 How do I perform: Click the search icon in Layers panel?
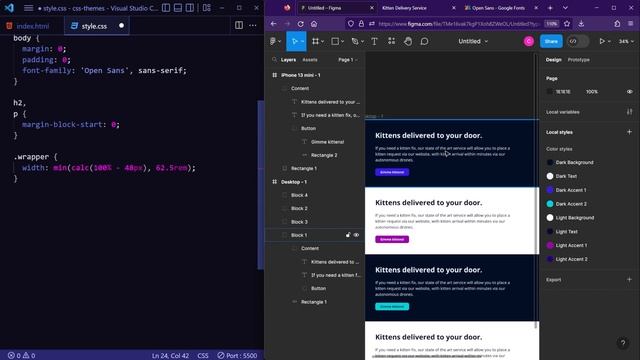click(274, 60)
